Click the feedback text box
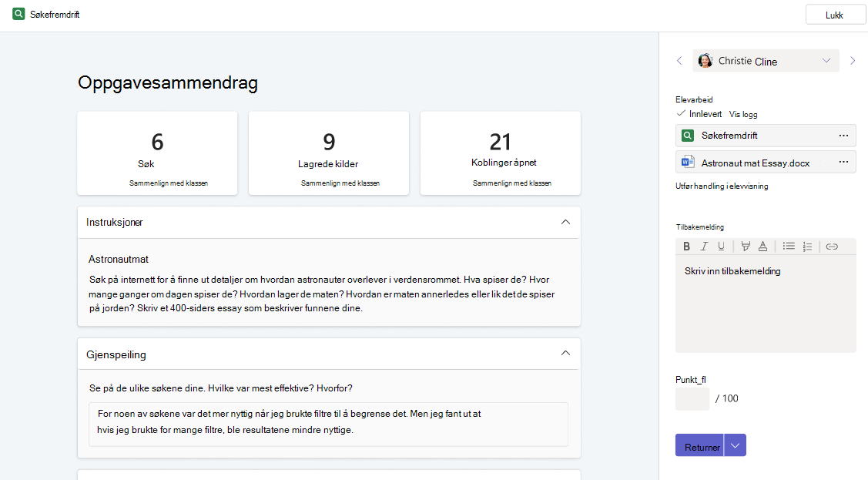The image size is (868, 480). 766,304
